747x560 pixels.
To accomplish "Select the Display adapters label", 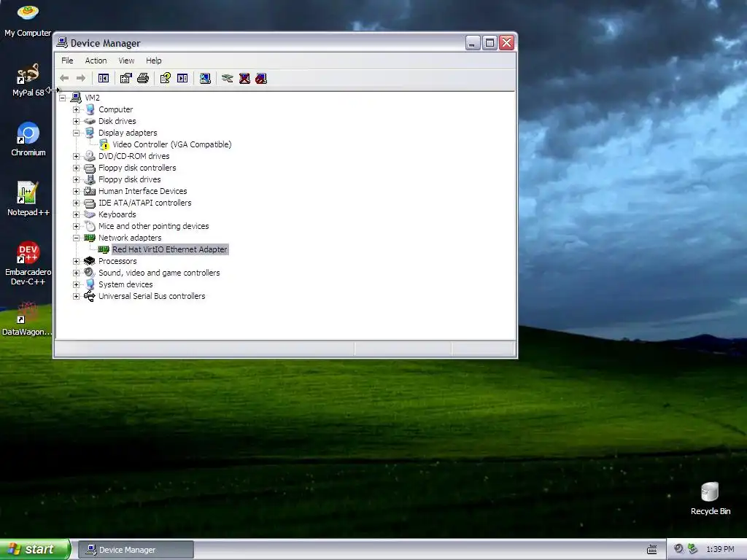I will tap(128, 133).
